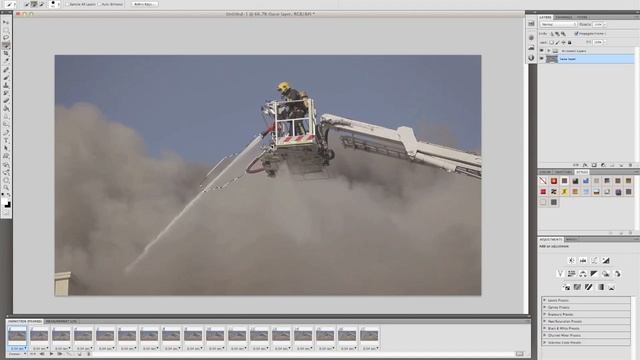This screenshot has height=360, width=640.
Task: Open the Measurement Log tab
Action: [x=61, y=322]
